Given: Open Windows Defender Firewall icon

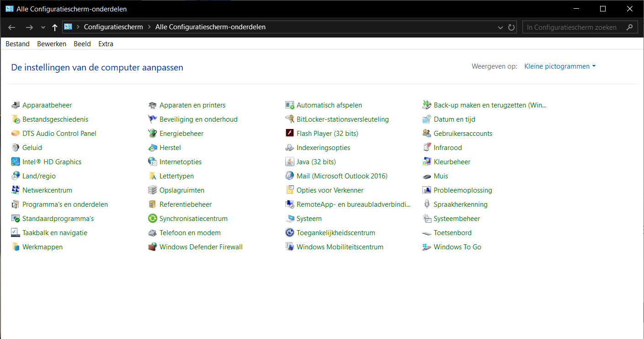Looking at the screenshot, I should tap(153, 247).
